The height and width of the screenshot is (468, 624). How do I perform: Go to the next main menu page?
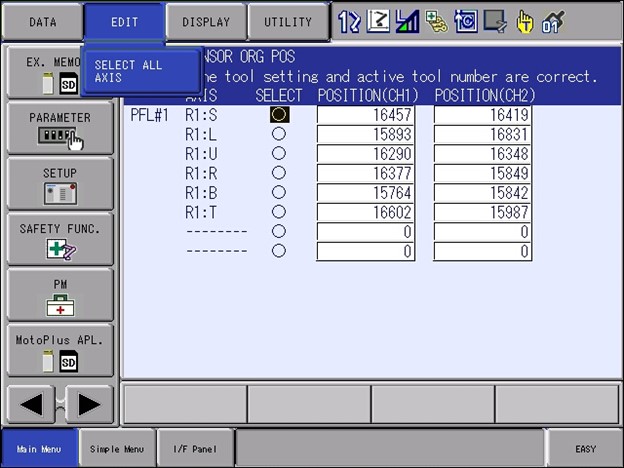pyautogui.click(x=89, y=405)
